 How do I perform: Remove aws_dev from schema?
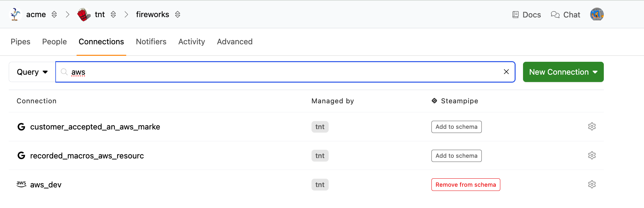pyautogui.click(x=465, y=185)
